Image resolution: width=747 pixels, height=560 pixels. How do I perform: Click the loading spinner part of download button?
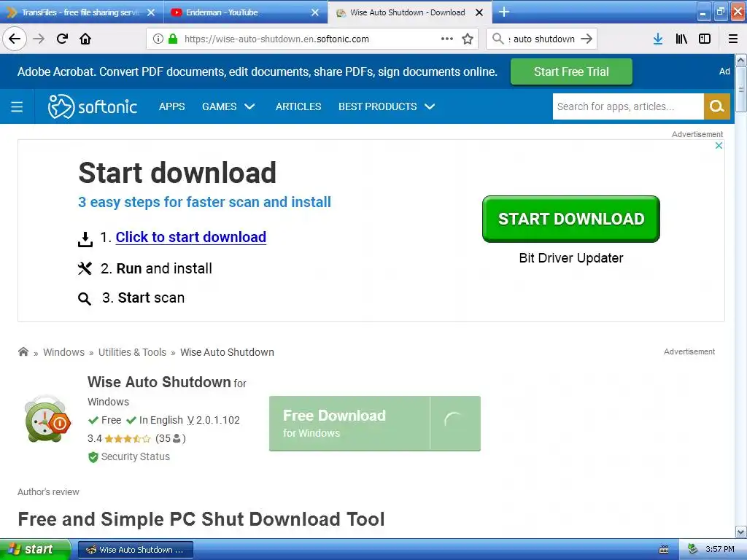(455, 424)
